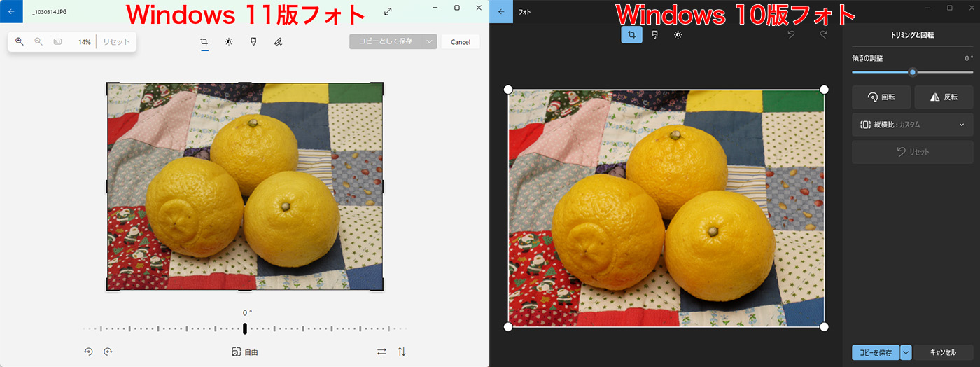Click the Cancel button in Windows 11 Photos

(461, 42)
